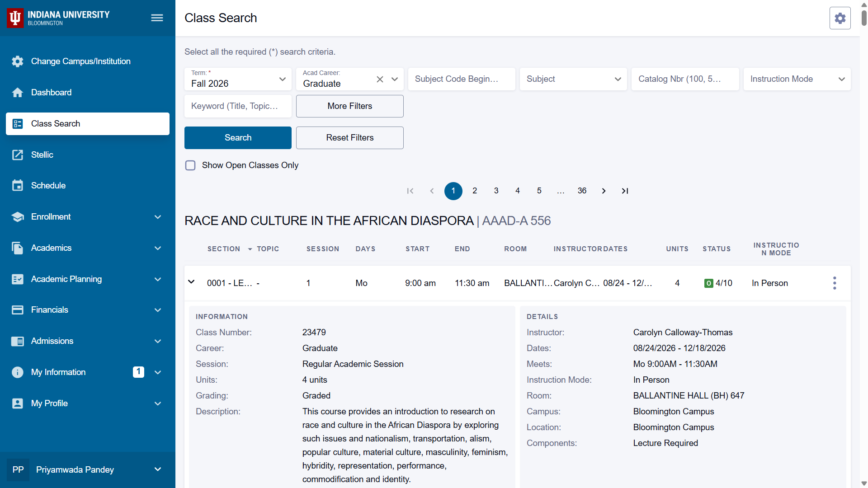Click the Academics documents icon
Viewport: 868px width, 488px height.
click(18, 248)
